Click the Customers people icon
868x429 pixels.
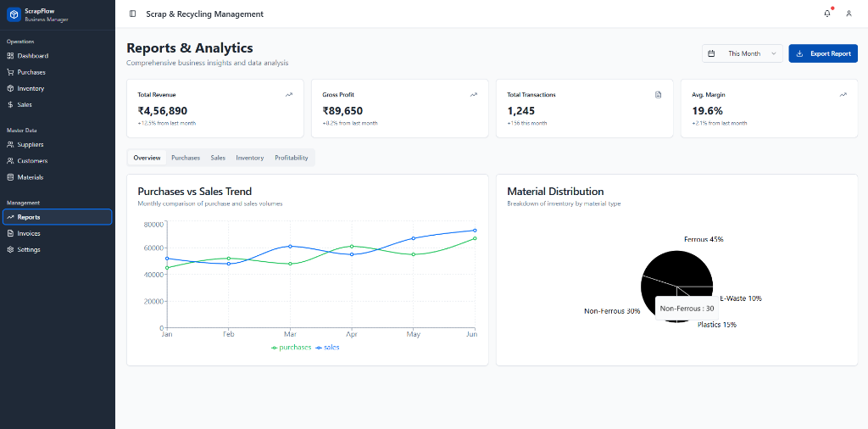(10, 161)
